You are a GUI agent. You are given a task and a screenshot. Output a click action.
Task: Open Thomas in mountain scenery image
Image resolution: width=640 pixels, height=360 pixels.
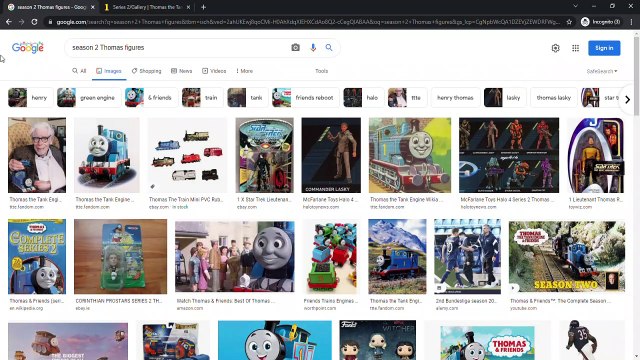click(x=397, y=256)
